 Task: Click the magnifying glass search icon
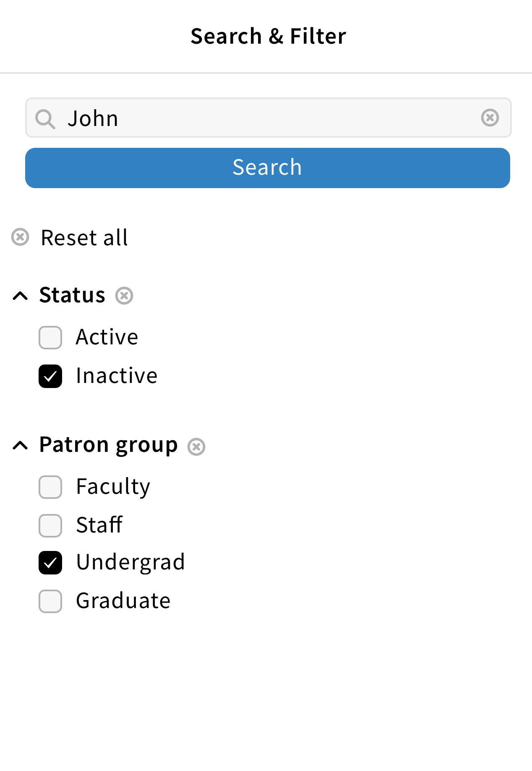pos(45,118)
